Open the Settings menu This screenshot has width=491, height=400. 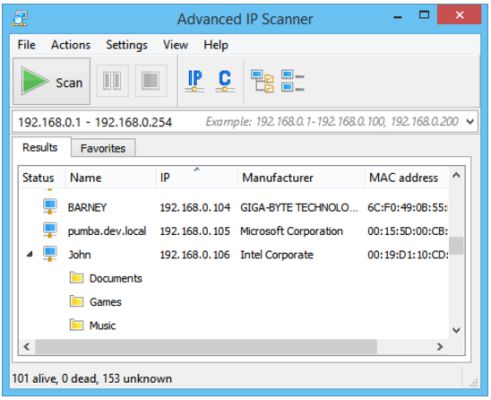pos(127,45)
